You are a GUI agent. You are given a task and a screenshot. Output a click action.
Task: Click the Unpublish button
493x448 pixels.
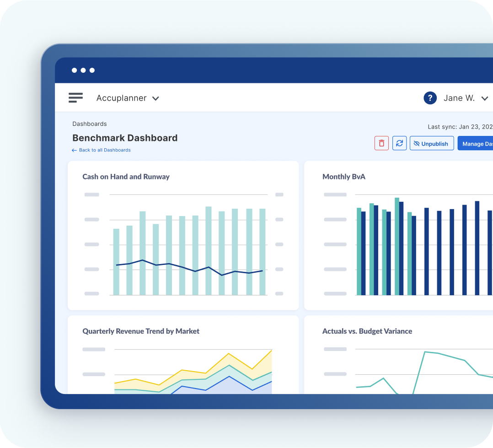pos(431,143)
